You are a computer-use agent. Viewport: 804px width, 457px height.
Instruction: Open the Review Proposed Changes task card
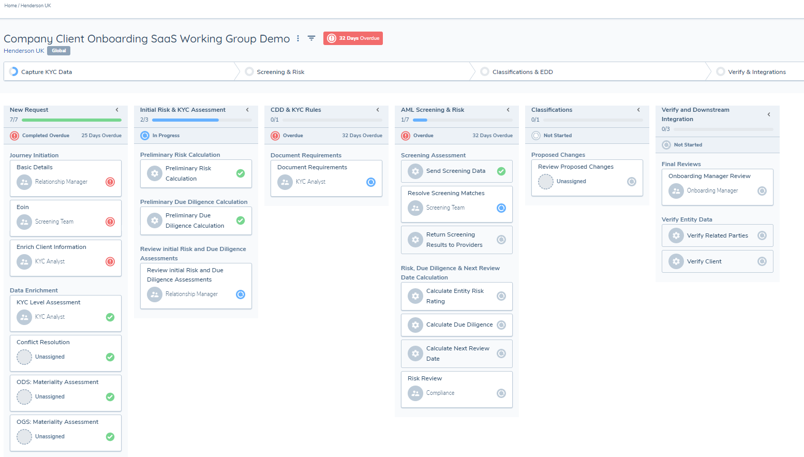[x=587, y=177]
